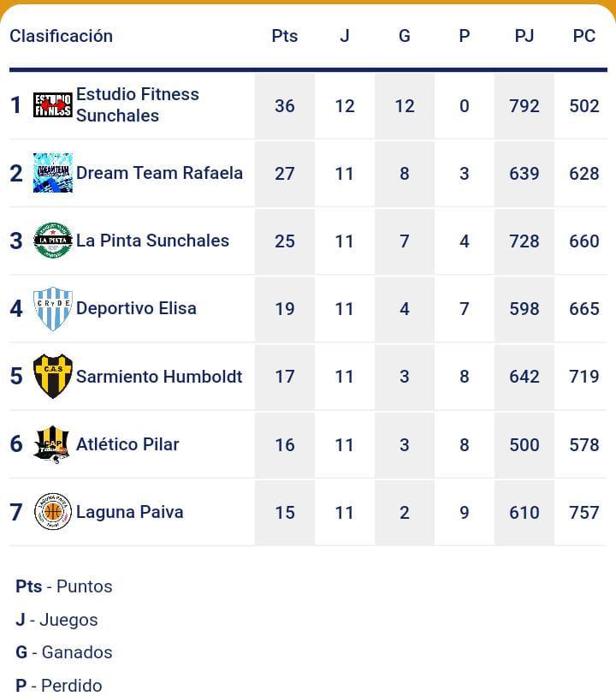Click the Sarmiento Humboldt shield logo
616x696 pixels.
click(52, 377)
